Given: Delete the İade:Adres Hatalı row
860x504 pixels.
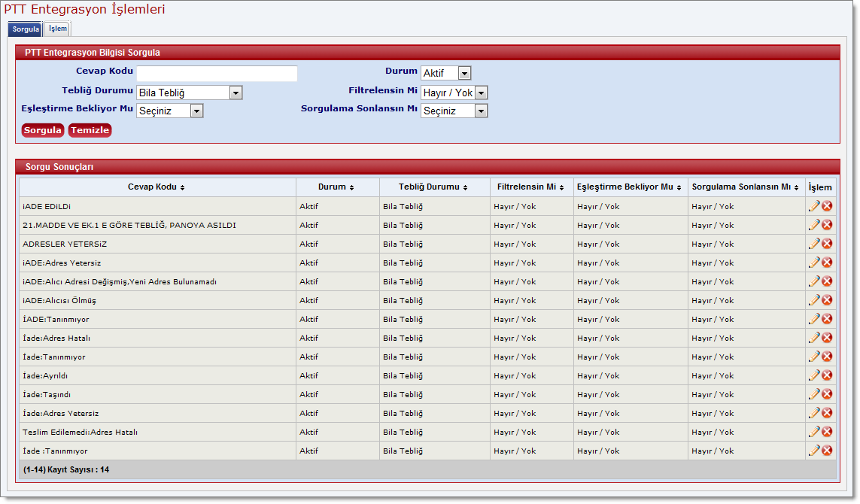Looking at the screenshot, I should (x=827, y=338).
